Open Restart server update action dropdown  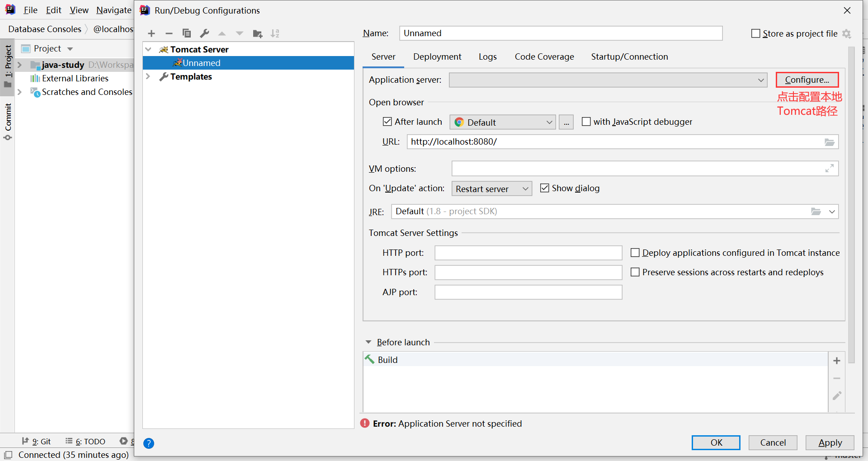[492, 188]
